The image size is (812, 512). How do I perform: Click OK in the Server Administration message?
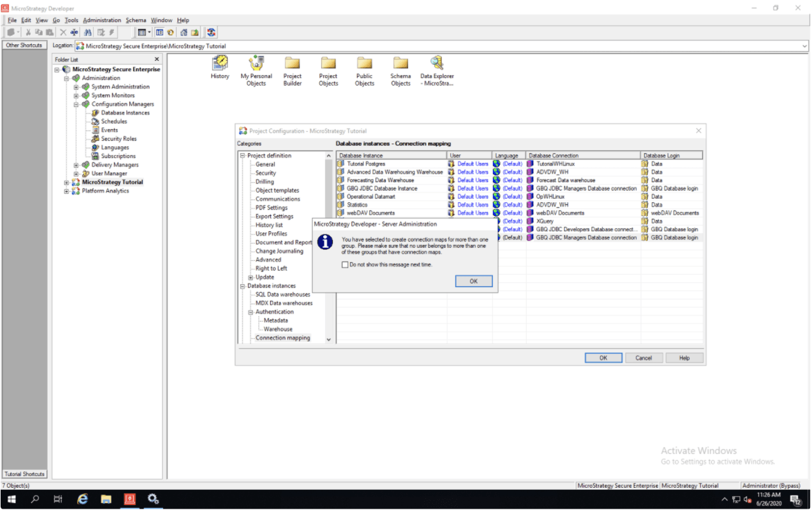point(474,282)
